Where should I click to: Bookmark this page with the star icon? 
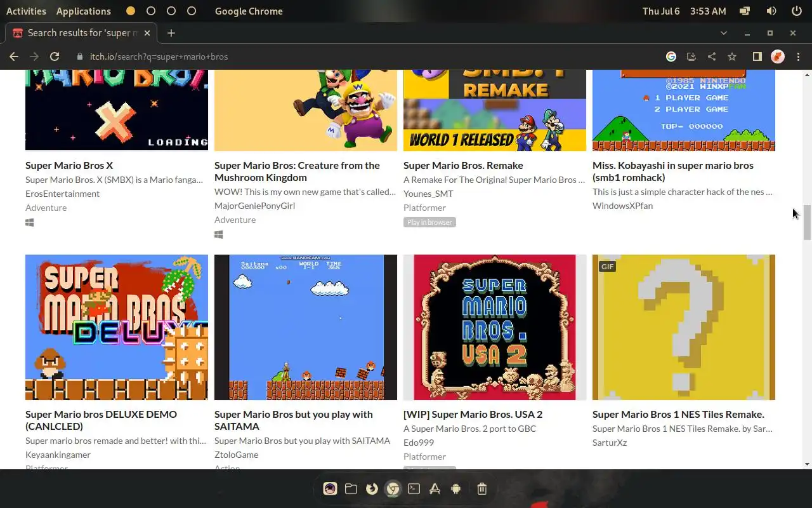732,57
